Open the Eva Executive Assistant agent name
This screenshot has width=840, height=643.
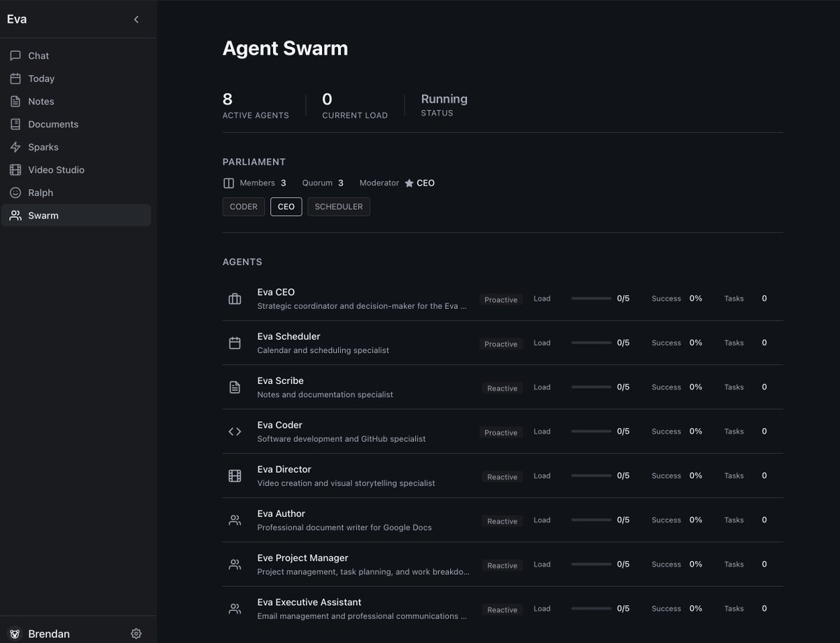point(309,602)
